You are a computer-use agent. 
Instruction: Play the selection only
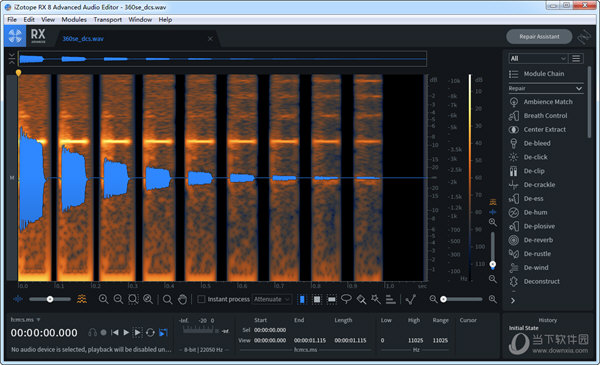pyautogui.click(x=137, y=332)
